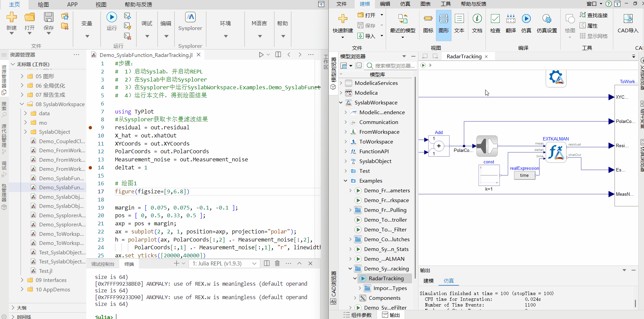
Task: Click the 翻译 (Translate) icon
Action: click(511, 19)
